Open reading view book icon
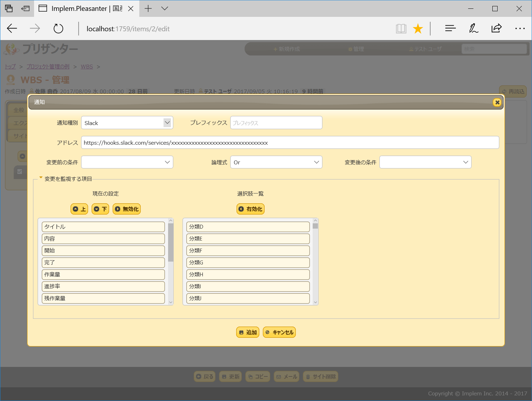The width and height of the screenshot is (532, 401). coord(401,28)
